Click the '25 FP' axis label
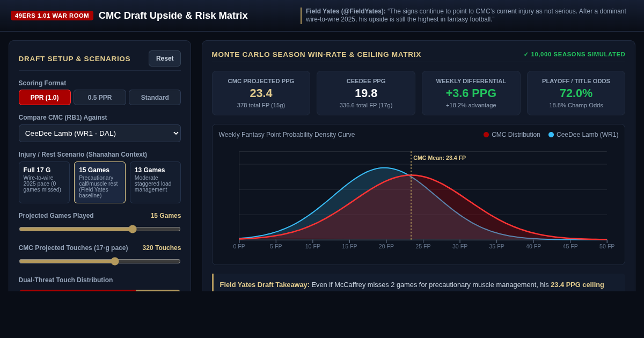The width and height of the screenshot is (644, 338). point(423,246)
